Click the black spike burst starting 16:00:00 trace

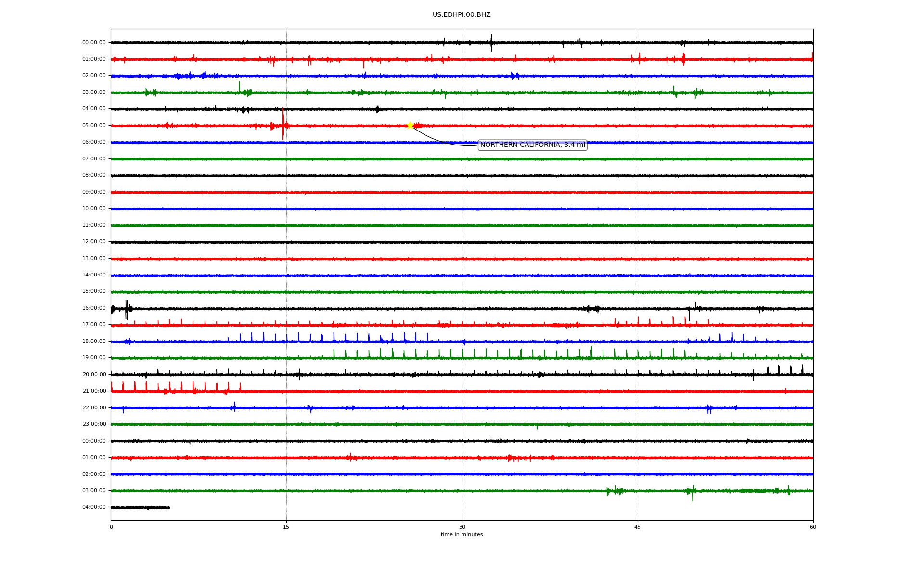click(127, 309)
